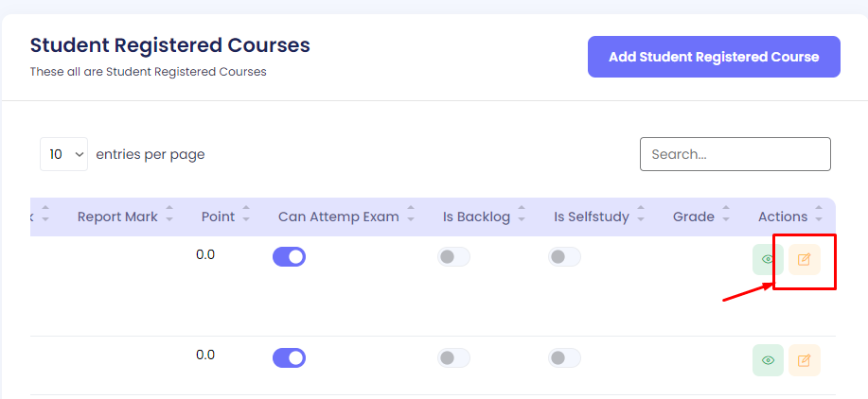Disable first row's Can Attemp Exam toggle
The image size is (868, 399).
(x=289, y=256)
